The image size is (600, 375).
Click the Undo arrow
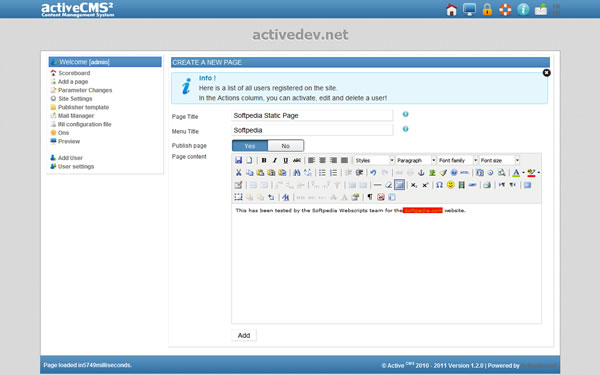(x=373, y=173)
